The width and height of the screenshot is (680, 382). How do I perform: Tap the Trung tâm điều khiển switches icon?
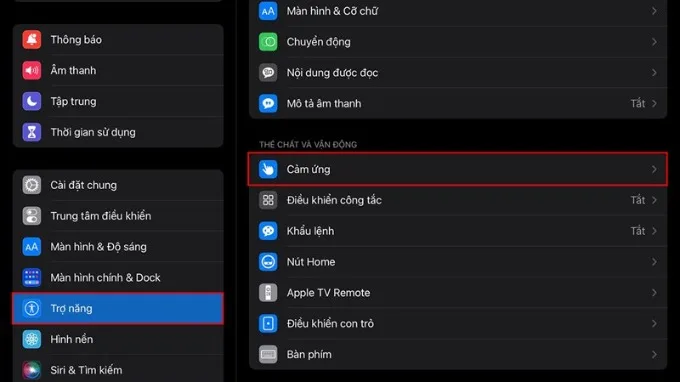[x=32, y=215]
